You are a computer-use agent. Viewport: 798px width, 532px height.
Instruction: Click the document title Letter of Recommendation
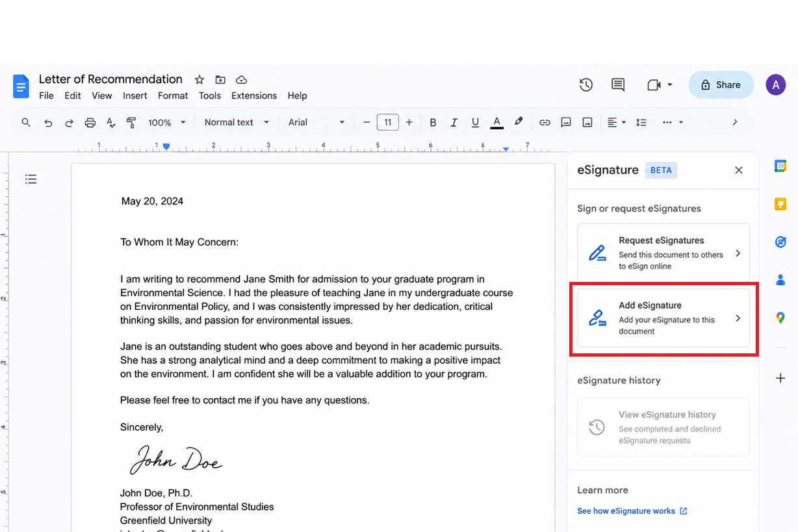click(x=110, y=79)
